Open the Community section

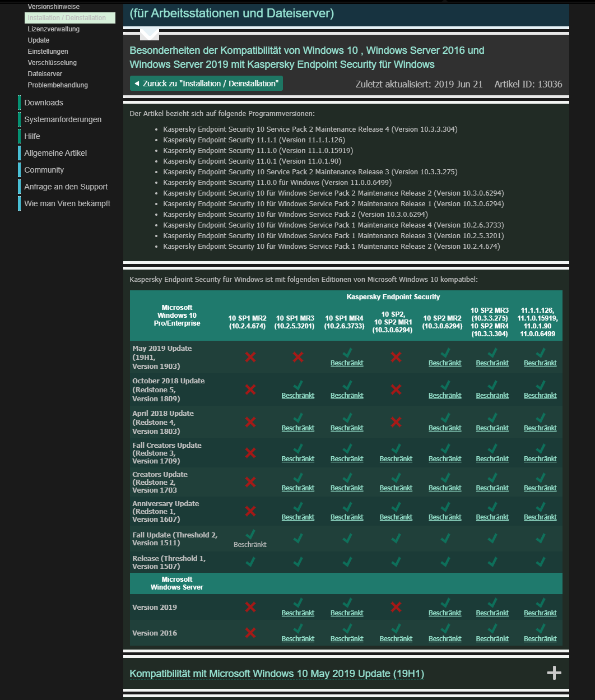(x=44, y=170)
